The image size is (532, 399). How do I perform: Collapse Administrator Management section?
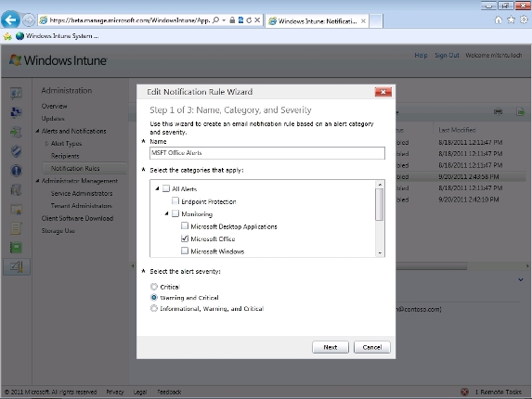pos(37,181)
